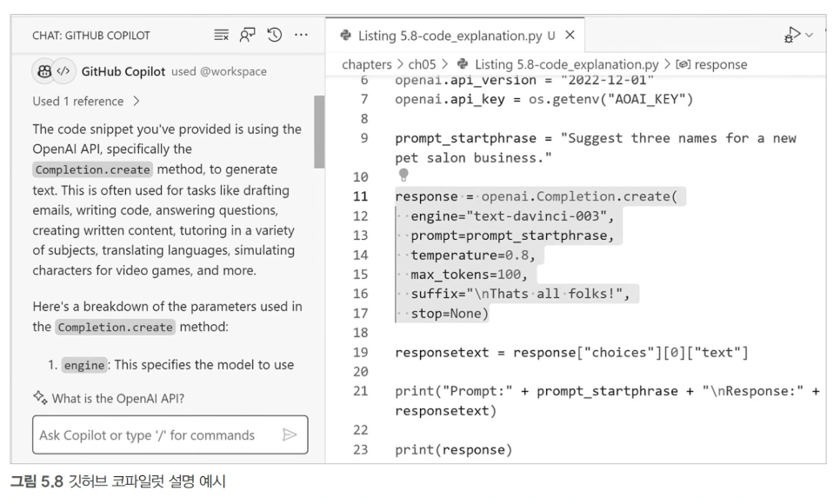Show Copilot chat history
This screenshot has height=504, width=840.
[x=274, y=36]
